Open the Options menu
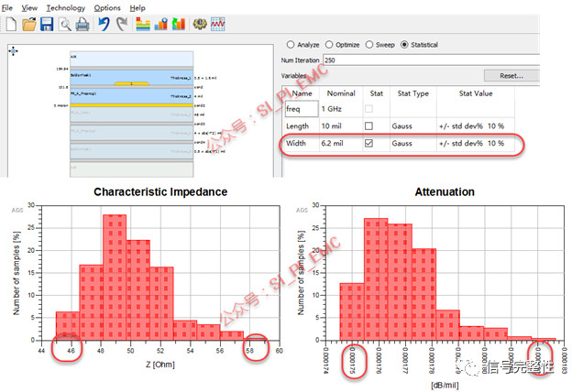 (107, 7)
